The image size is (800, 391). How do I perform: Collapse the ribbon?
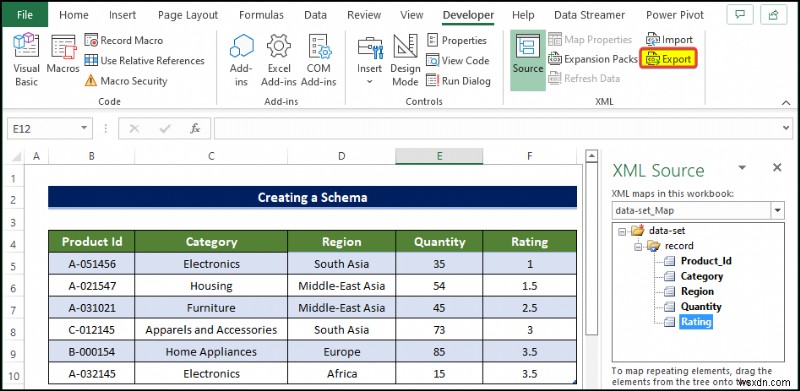[786, 103]
